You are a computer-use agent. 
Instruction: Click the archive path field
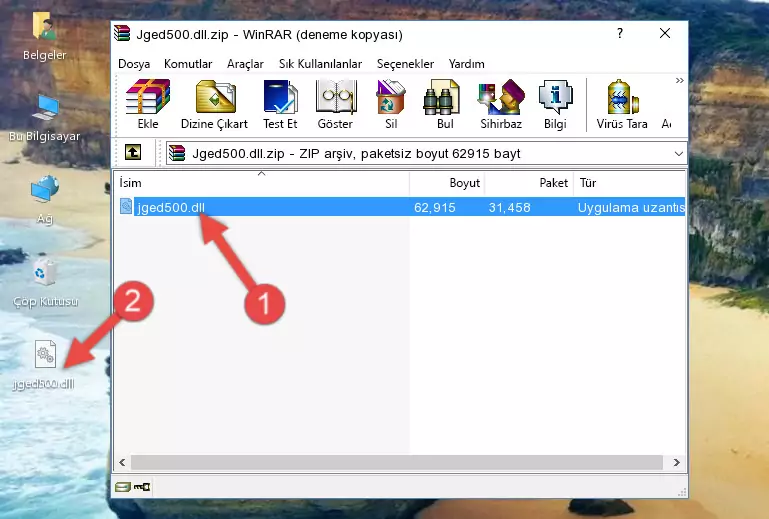(426, 154)
